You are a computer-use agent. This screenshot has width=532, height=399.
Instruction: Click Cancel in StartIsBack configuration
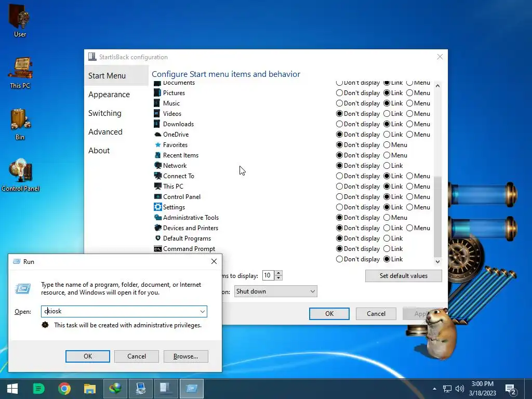point(376,313)
